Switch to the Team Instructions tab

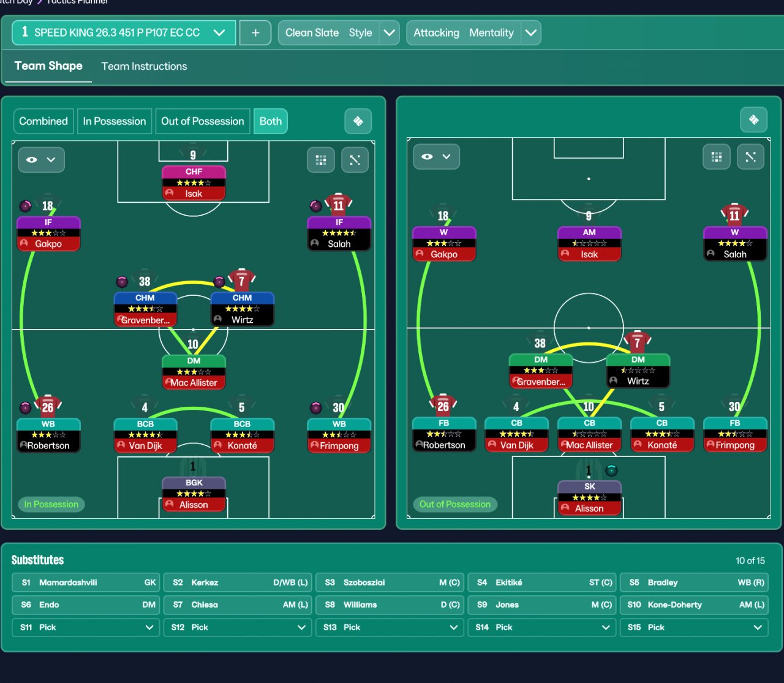(x=144, y=66)
